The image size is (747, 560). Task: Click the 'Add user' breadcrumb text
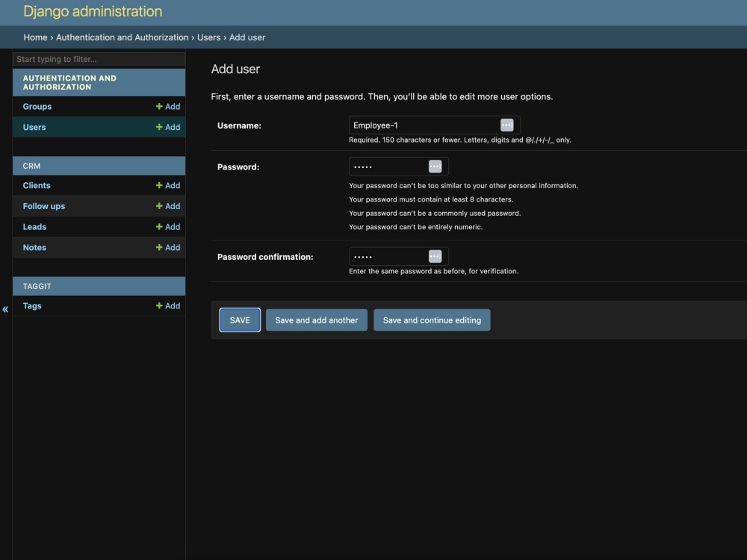pyautogui.click(x=247, y=37)
